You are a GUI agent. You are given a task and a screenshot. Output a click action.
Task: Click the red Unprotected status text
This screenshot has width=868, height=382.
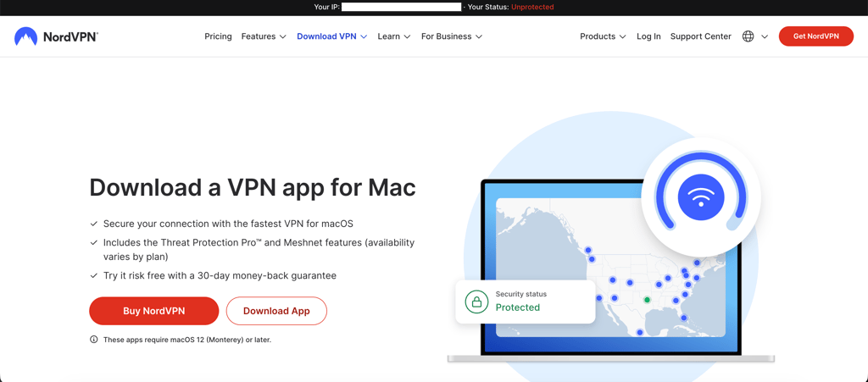pos(532,7)
